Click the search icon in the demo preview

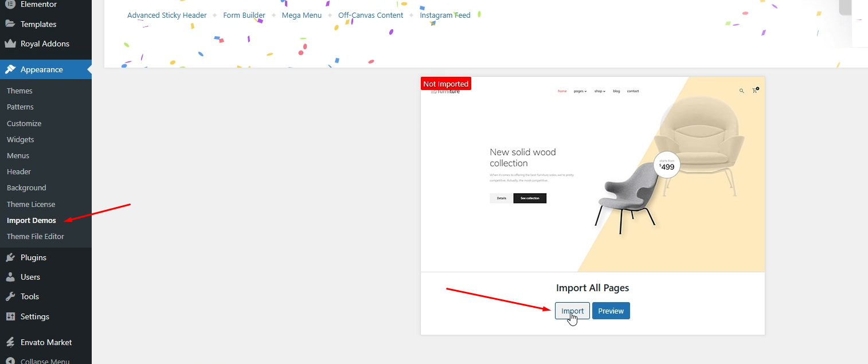point(741,91)
